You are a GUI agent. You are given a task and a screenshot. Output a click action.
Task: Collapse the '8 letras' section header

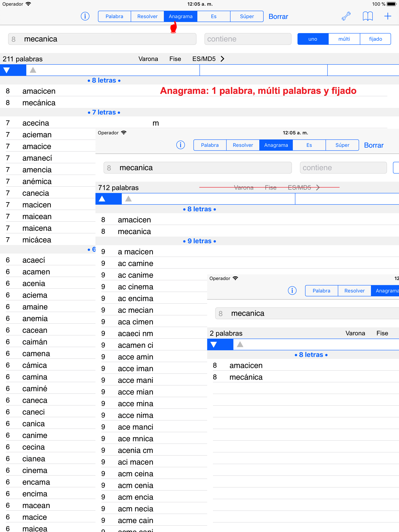(104, 80)
